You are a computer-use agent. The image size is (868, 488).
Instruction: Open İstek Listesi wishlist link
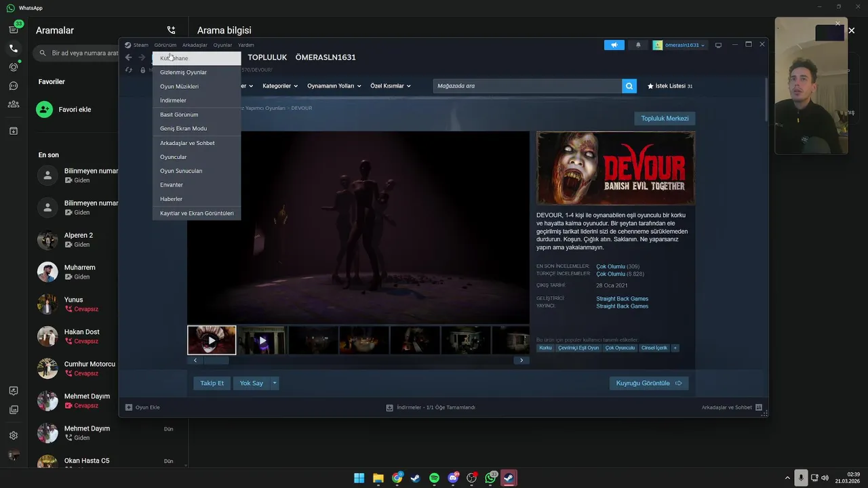pyautogui.click(x=670, y=86)
